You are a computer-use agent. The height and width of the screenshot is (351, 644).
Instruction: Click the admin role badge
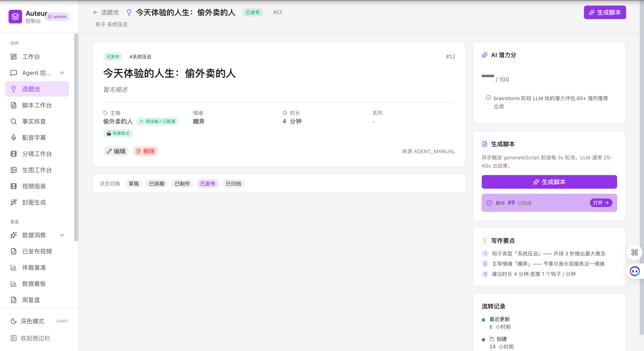point(57,16)
